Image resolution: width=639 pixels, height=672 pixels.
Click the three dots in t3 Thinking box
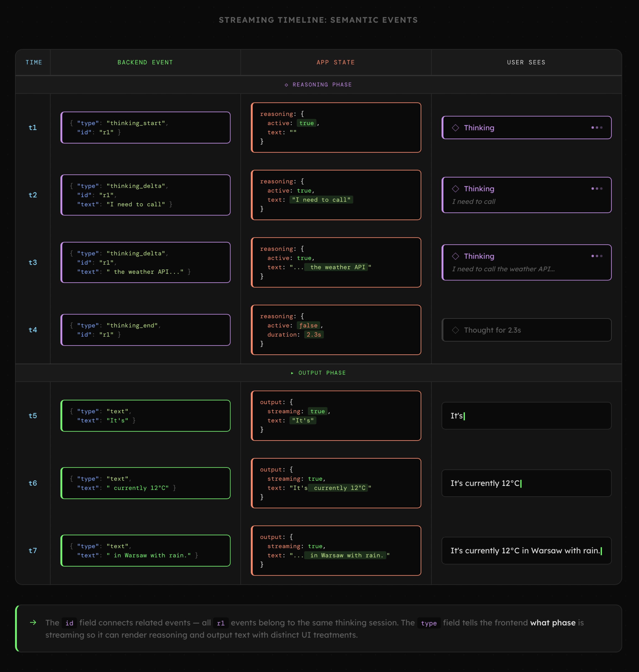(x=597, y=256)
